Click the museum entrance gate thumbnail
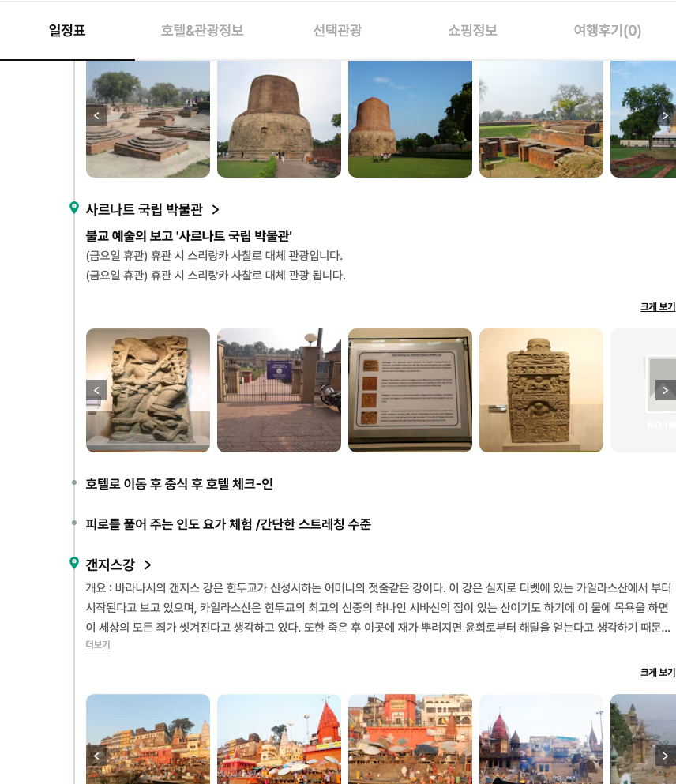This screenshot has width=676, height=784. (279, 390)
